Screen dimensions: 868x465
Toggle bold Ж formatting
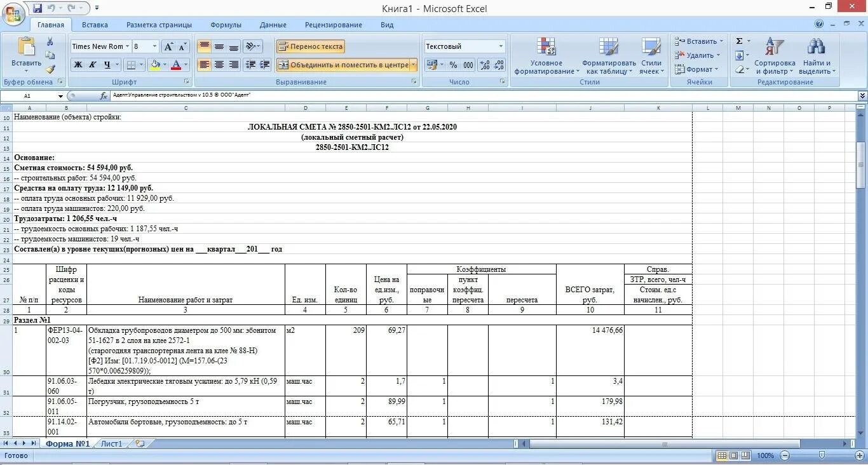pyautogui.click(x=78, y=65)
